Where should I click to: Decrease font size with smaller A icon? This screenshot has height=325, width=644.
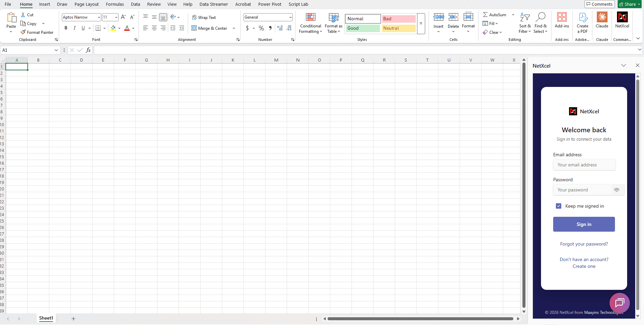[132, 17]
